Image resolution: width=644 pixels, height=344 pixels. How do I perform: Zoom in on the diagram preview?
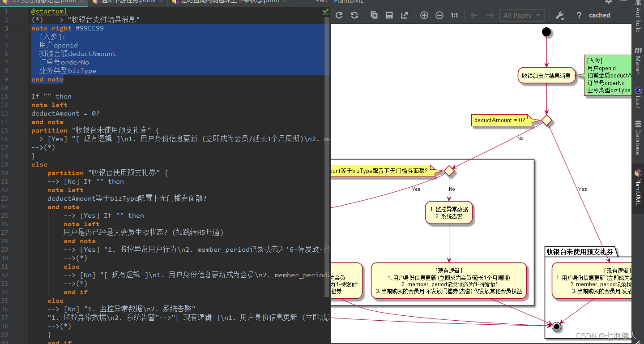[x=424, y=15]
